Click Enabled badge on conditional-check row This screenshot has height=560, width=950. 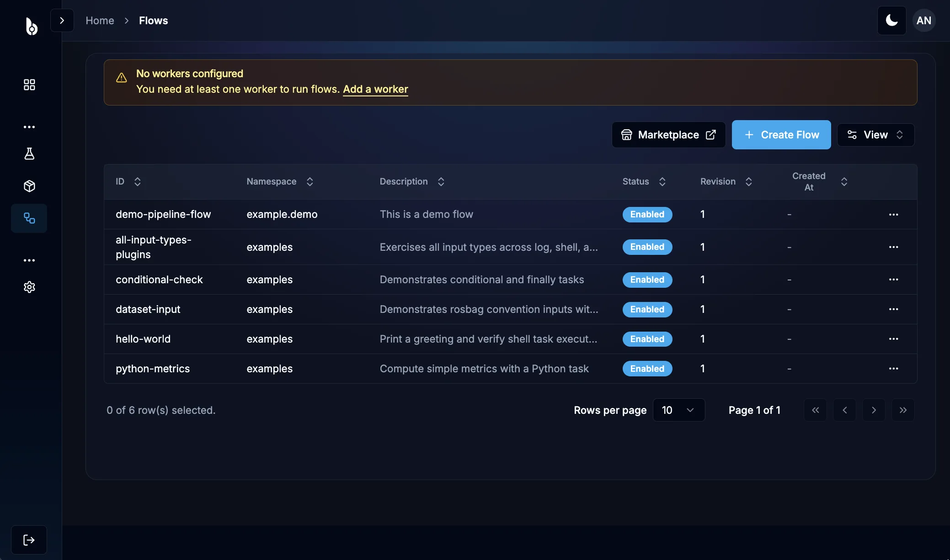coord(647,280)
